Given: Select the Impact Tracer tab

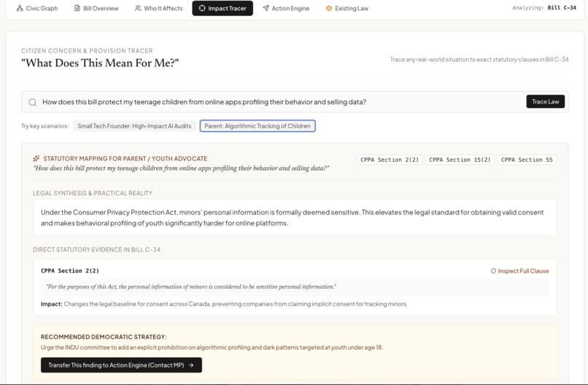Looking at the screenshot, I should [223, 8].
